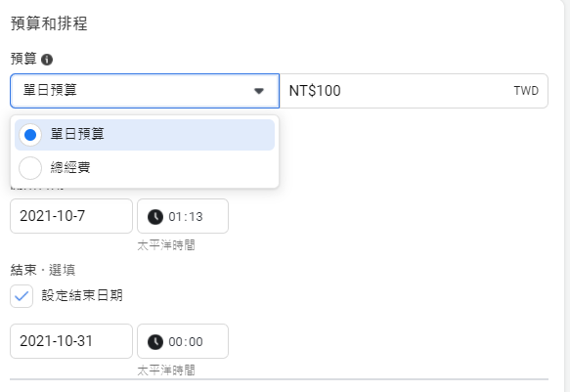The image size is (570, 392).
Task: Choose the 總經費 menu option
Action: (x=145, y=168)
